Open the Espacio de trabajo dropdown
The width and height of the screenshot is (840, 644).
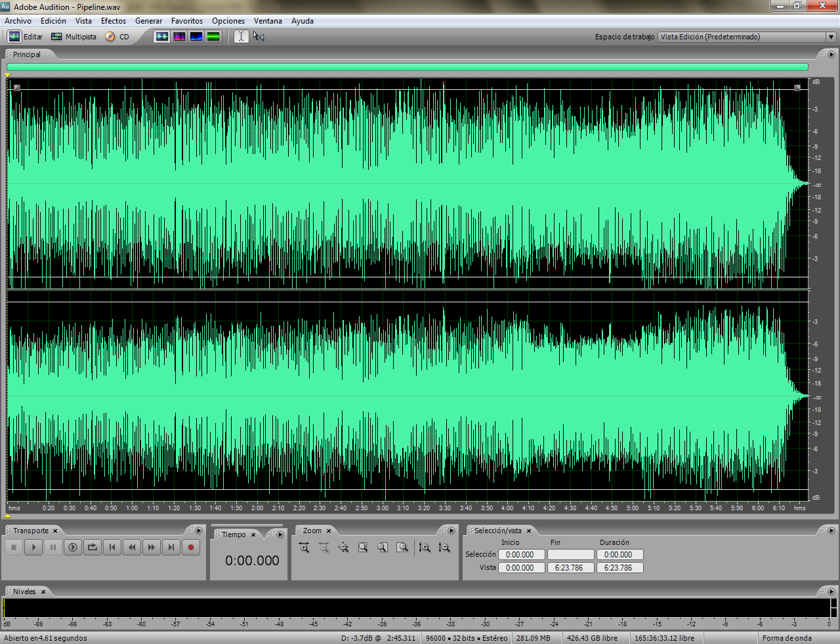[747, 37]
